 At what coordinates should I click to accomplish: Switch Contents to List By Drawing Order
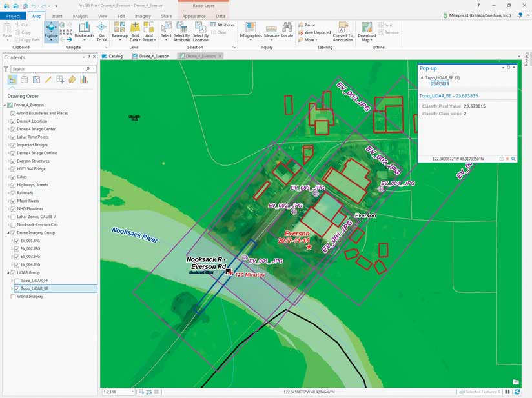pos(12,80)
